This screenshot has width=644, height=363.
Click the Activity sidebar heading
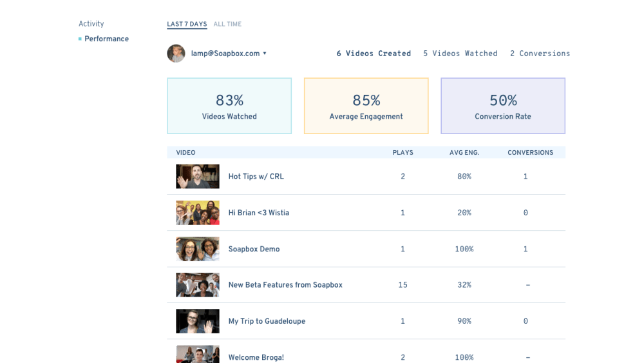[91, 24]
